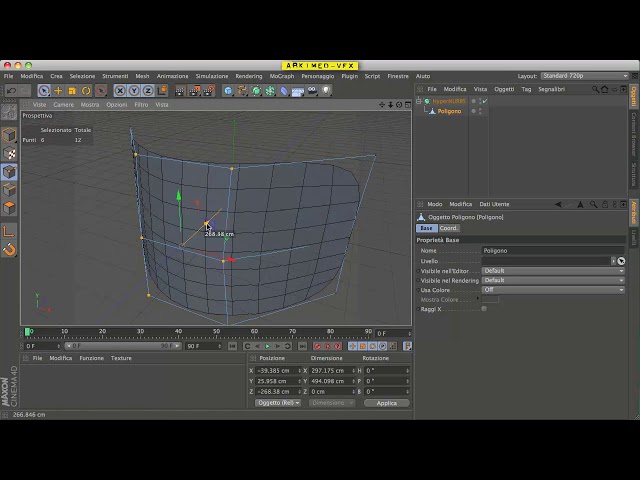This screenshot has height=480, width=640.
Task: Open the deformer objects icon
Action: click(x=284, y=91)
